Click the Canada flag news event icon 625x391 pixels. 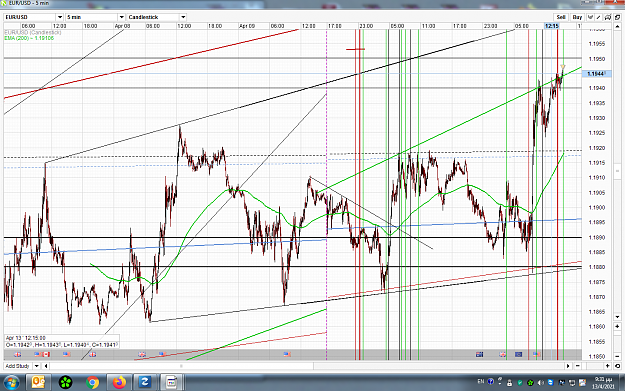(x=46, y=354)
